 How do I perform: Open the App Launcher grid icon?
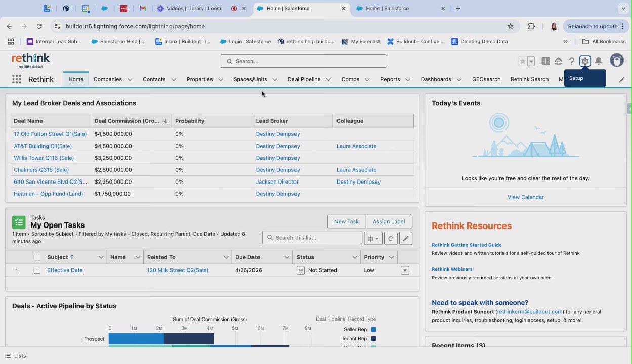click(17, 79)
